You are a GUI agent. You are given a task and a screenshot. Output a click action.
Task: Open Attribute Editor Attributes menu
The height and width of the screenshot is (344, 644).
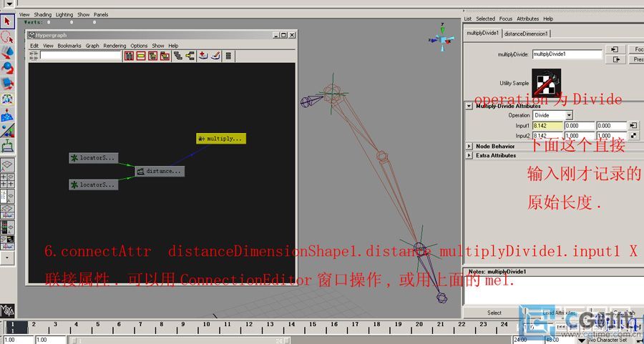point(528,19)
